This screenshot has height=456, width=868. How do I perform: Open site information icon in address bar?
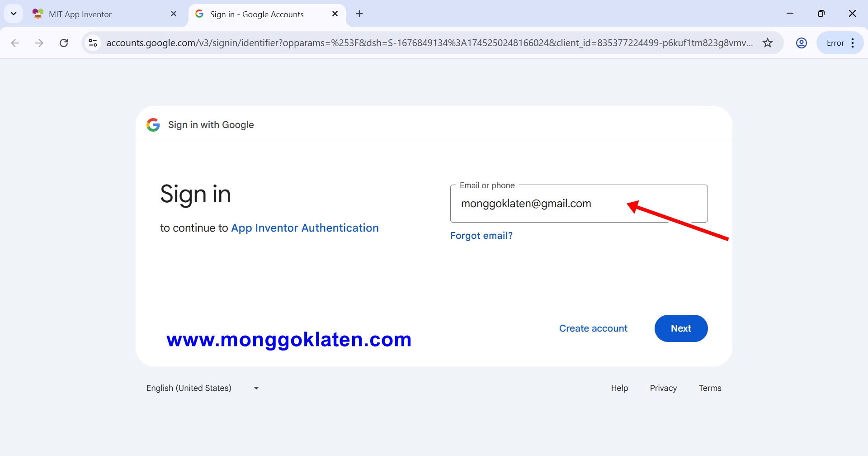pos(93,43)
